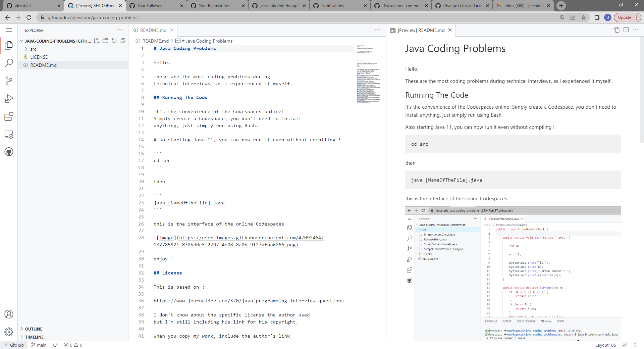Open Explorer views and more actions menu
The width and height of the screenshot is (644, 349).
pos(120,30)
